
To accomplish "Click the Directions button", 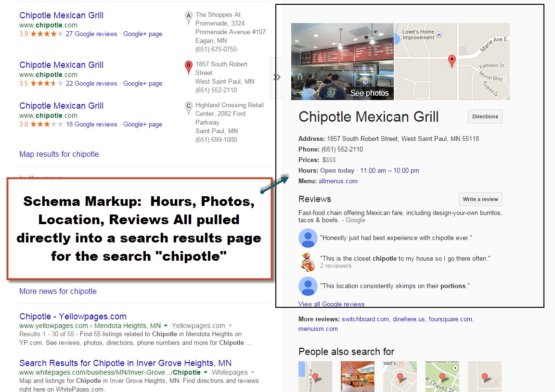I will [485, 116].
